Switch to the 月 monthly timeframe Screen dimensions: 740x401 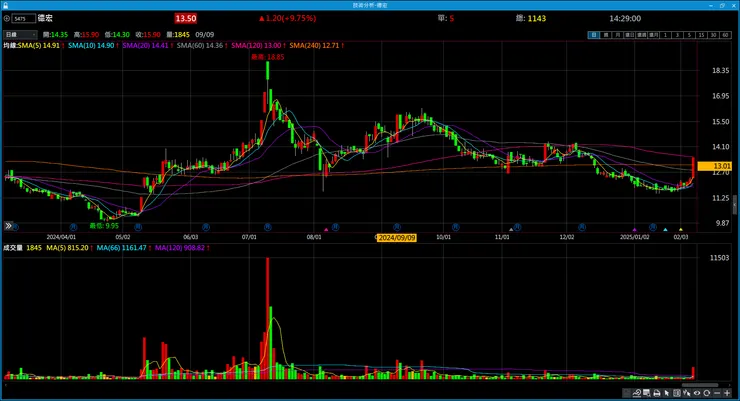point(618,35)
